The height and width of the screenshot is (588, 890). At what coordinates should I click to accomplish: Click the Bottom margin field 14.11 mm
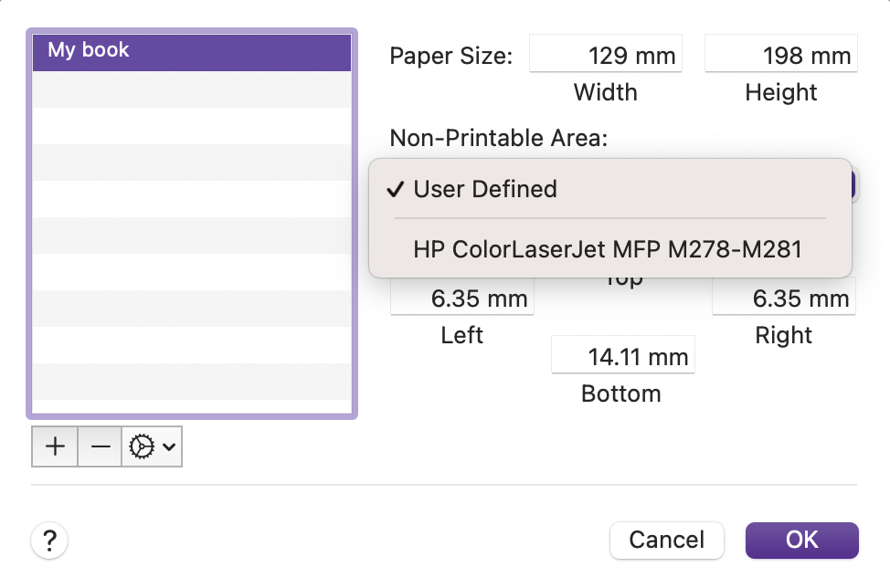[x=622, y=355]
